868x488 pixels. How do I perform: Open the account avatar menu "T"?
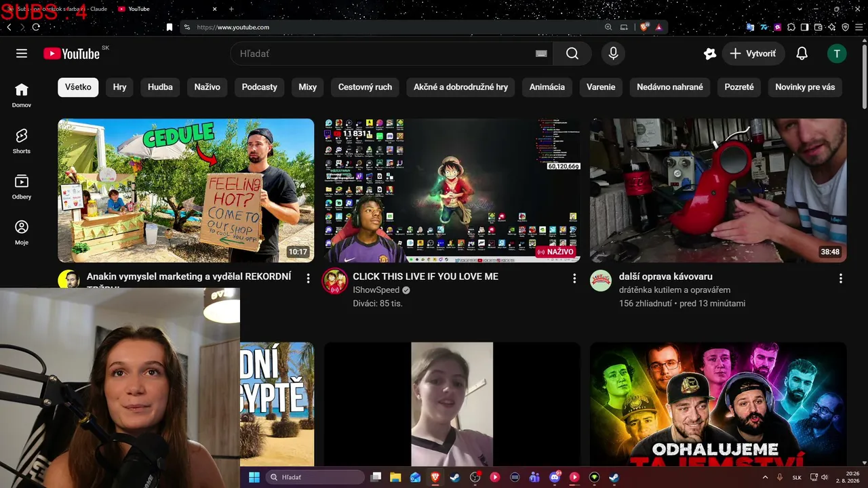(x=837, y=54)
